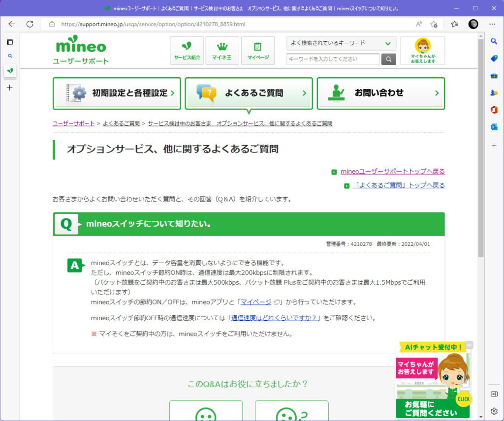Open 初期設定と各種設定 navigation tab

(117, 93)
